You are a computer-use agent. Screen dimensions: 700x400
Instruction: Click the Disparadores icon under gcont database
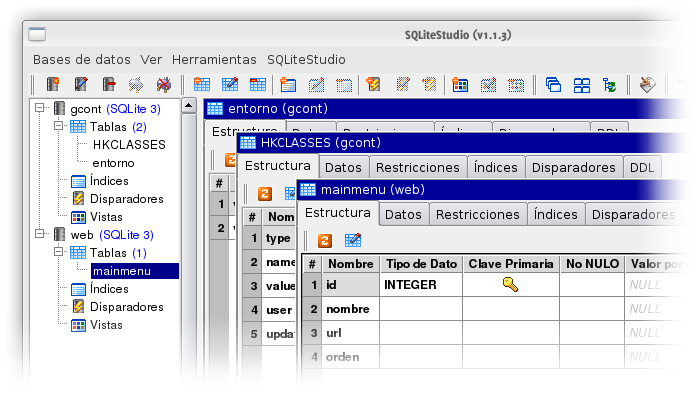coord(78,199)
